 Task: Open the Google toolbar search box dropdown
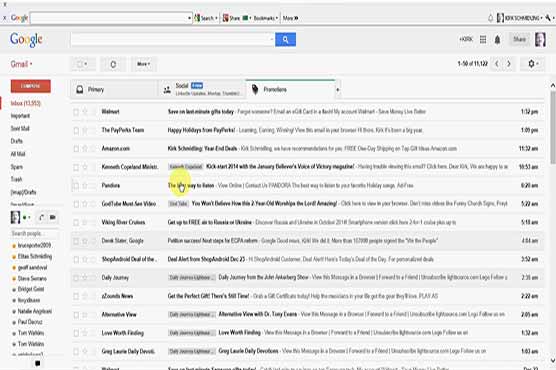(x=189, y=18)
